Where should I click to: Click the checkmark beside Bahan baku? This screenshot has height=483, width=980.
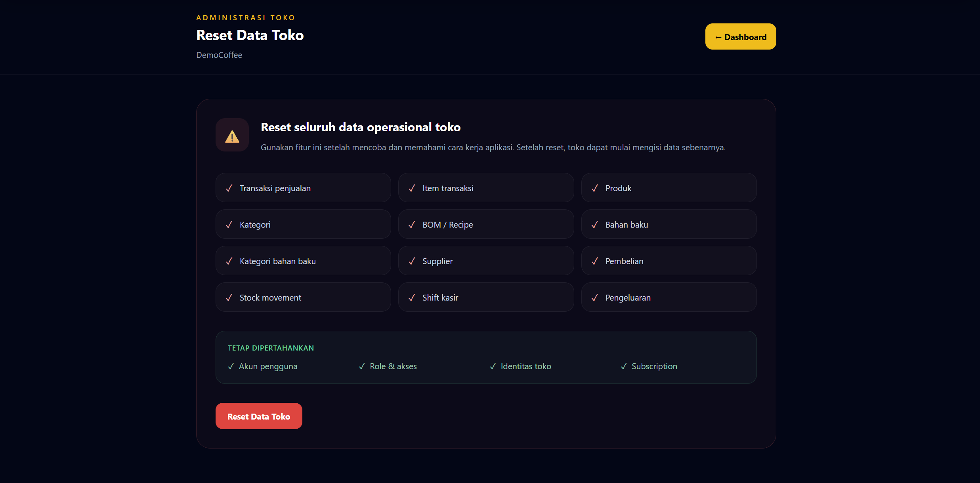click(595, 224)
